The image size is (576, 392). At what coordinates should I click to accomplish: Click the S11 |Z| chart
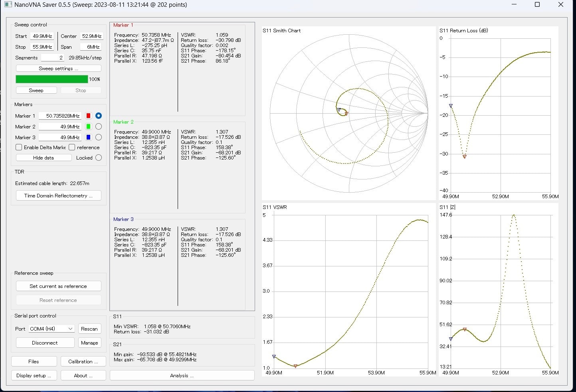coord(498,290)
